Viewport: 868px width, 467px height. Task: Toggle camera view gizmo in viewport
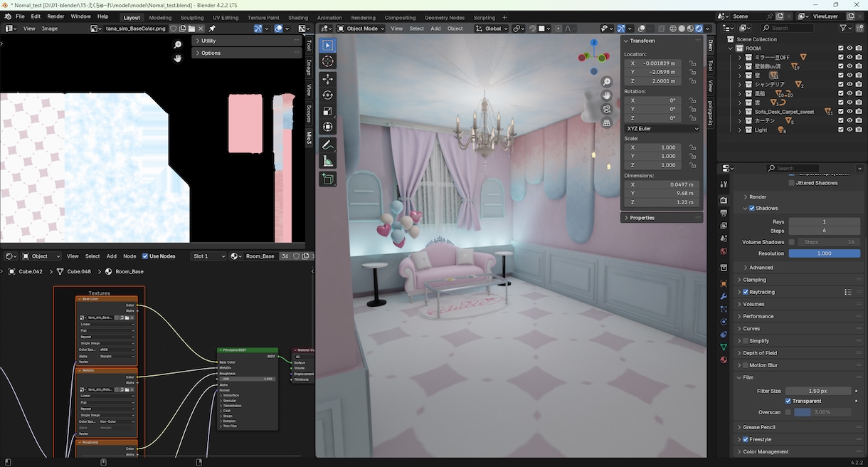coord(607,109)
